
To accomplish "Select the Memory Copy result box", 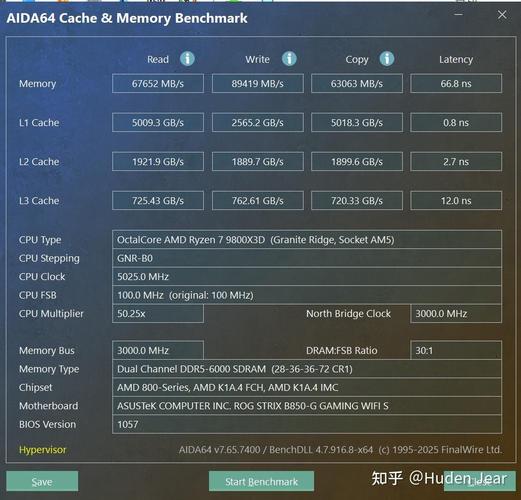I will (x=357, y=83).
